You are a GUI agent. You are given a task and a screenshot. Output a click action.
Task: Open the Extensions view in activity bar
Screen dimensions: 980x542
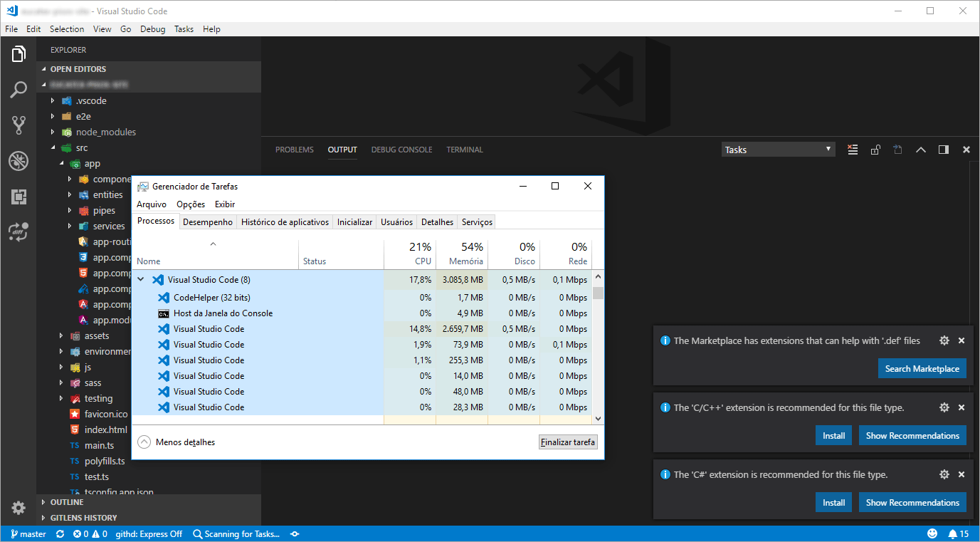[19, 197]
